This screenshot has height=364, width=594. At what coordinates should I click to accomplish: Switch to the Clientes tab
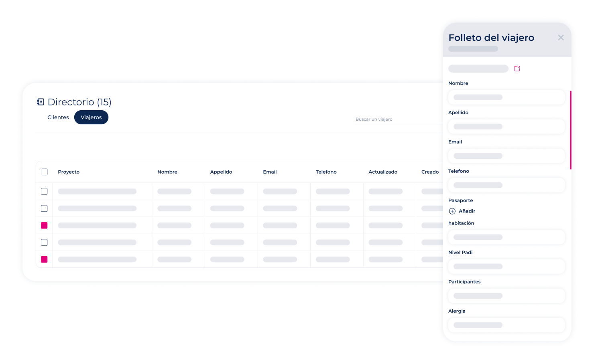58,117
